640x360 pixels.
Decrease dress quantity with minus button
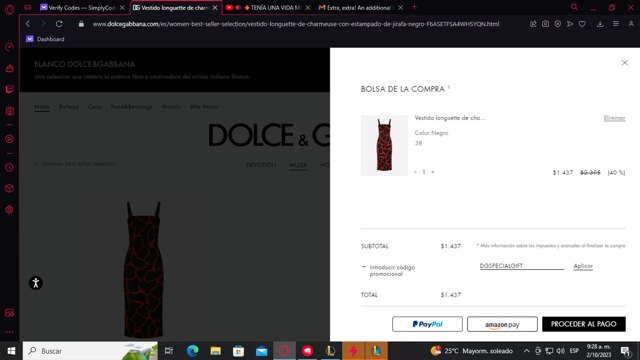coord(416,172)
